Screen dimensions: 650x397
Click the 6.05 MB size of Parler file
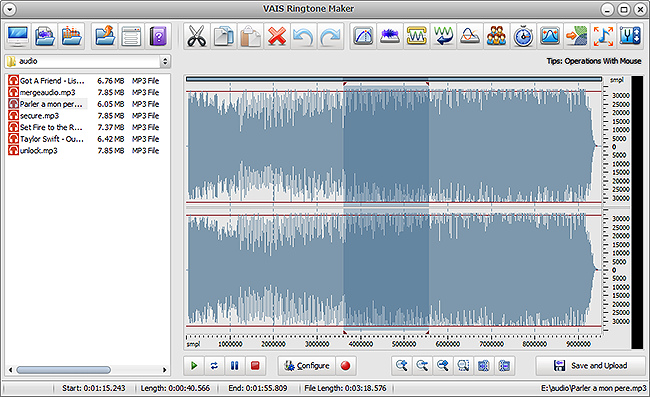(x=111, y=104)
